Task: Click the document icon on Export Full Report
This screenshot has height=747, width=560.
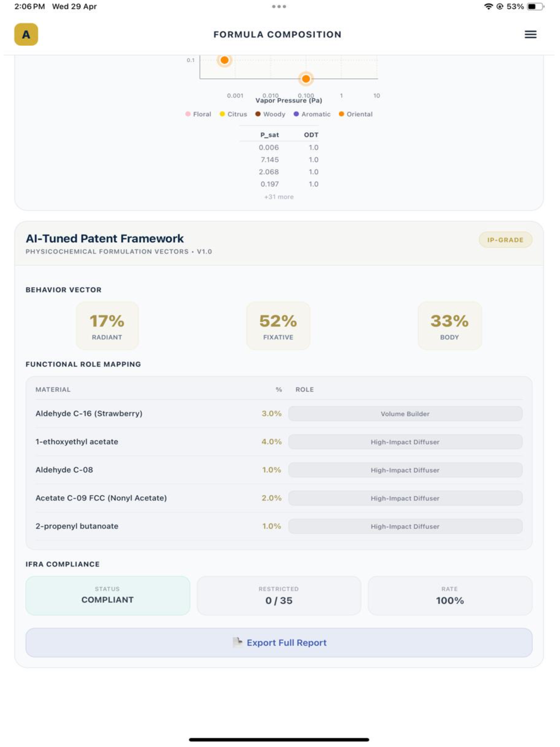Action: (x=238, y=642)
